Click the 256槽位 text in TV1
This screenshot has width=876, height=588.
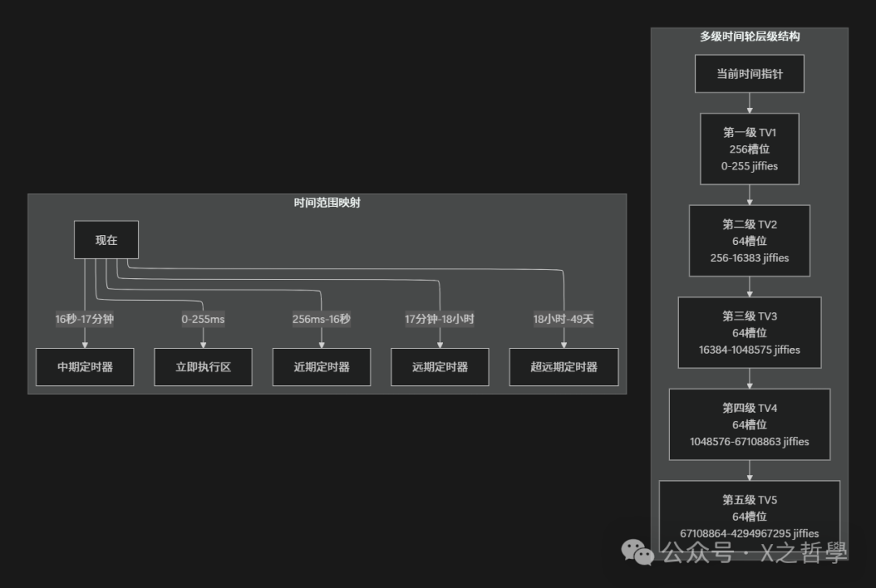pos(749,149)
